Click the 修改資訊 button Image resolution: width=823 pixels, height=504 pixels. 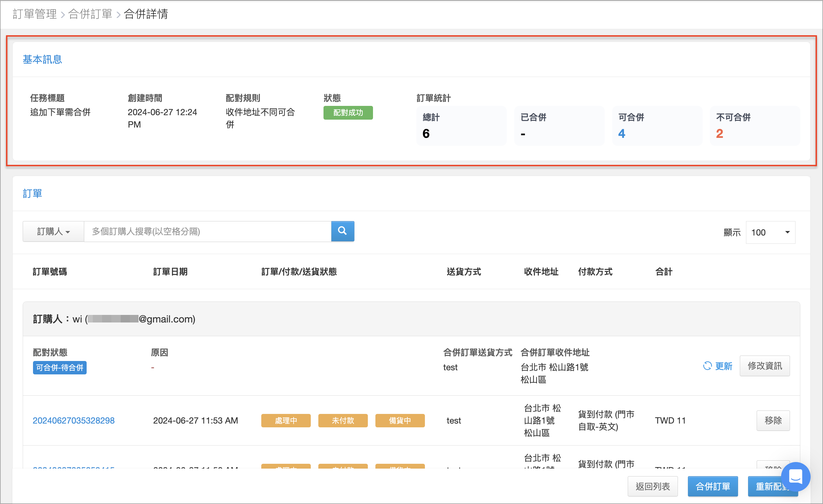point(765,366)
